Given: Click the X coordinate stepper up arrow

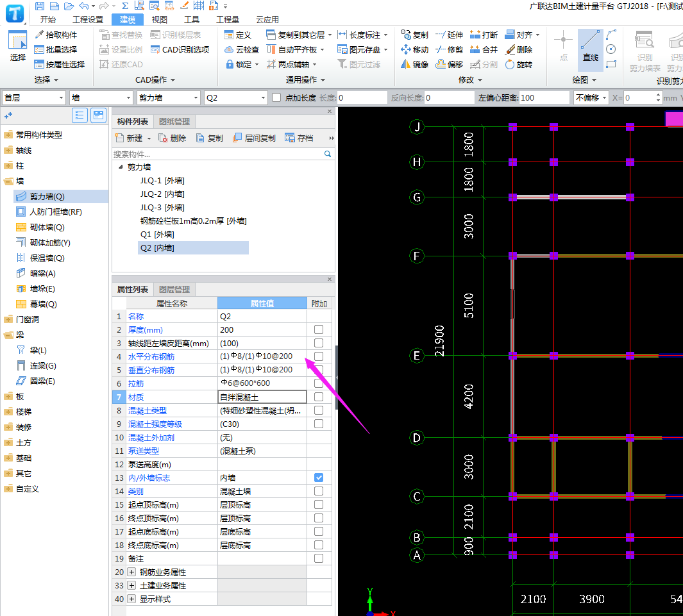Looking at the screenshot, I should click(658, 94).
